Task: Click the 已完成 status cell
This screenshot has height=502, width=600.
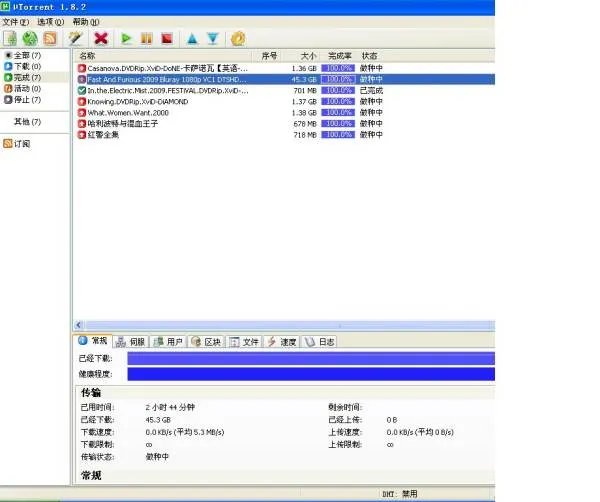Action: point(371,91)
